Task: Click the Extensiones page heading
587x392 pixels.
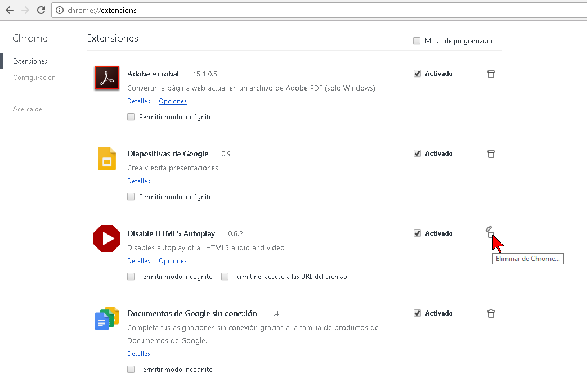Action: [113, 38]
